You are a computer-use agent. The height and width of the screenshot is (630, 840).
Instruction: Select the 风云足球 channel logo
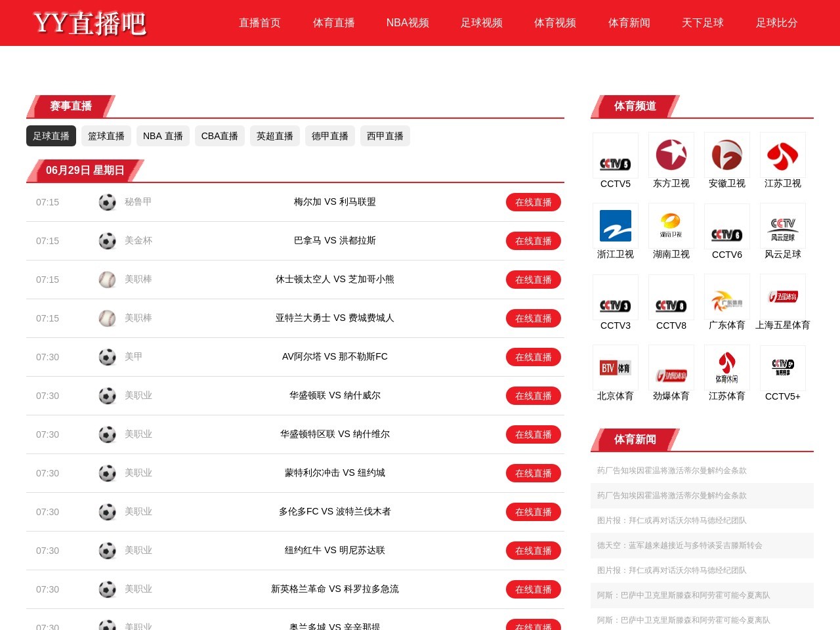coord(782,226)
